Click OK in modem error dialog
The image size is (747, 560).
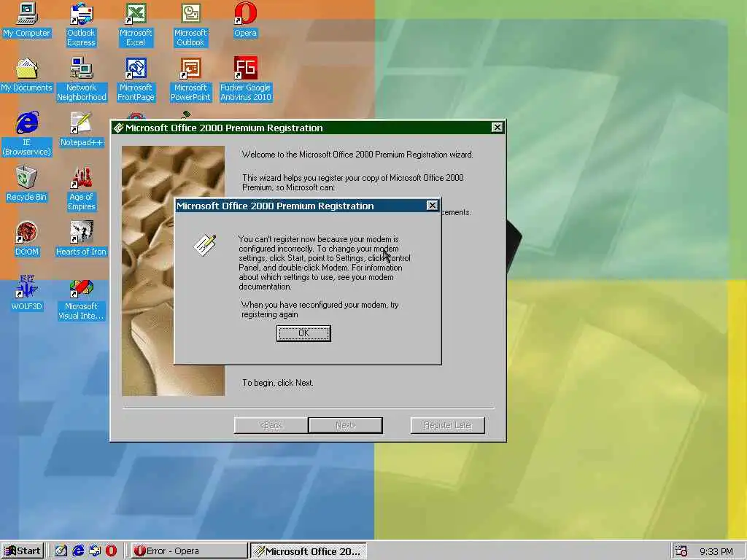(x=303, y=333)
